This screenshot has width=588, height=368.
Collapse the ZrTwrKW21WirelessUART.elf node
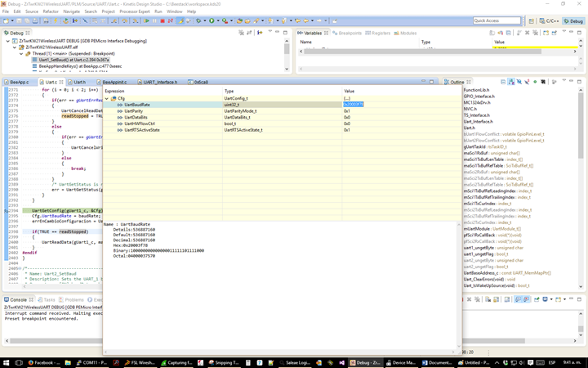click(15, 47)
